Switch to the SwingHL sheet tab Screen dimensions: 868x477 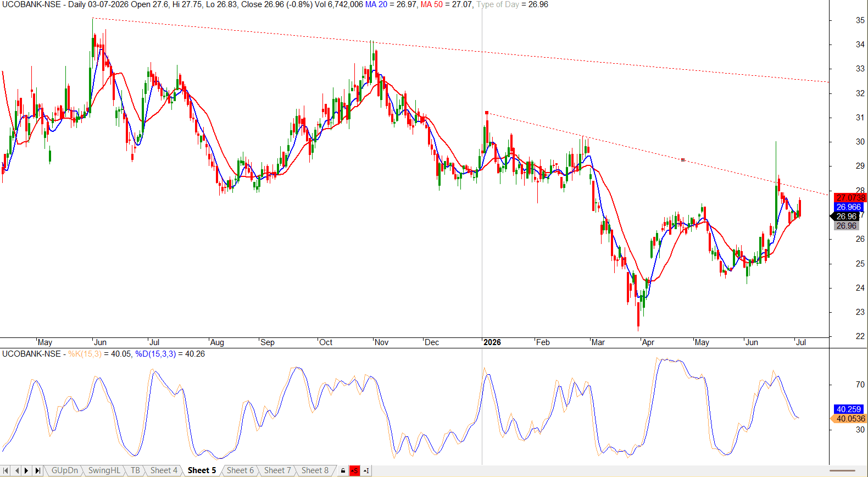[104, 470]
